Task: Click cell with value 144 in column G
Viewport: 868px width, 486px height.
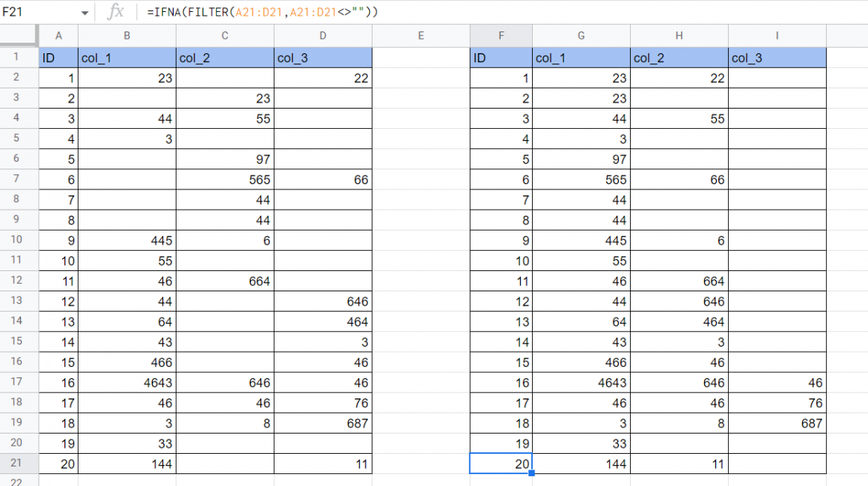Action: pos(581,464)
